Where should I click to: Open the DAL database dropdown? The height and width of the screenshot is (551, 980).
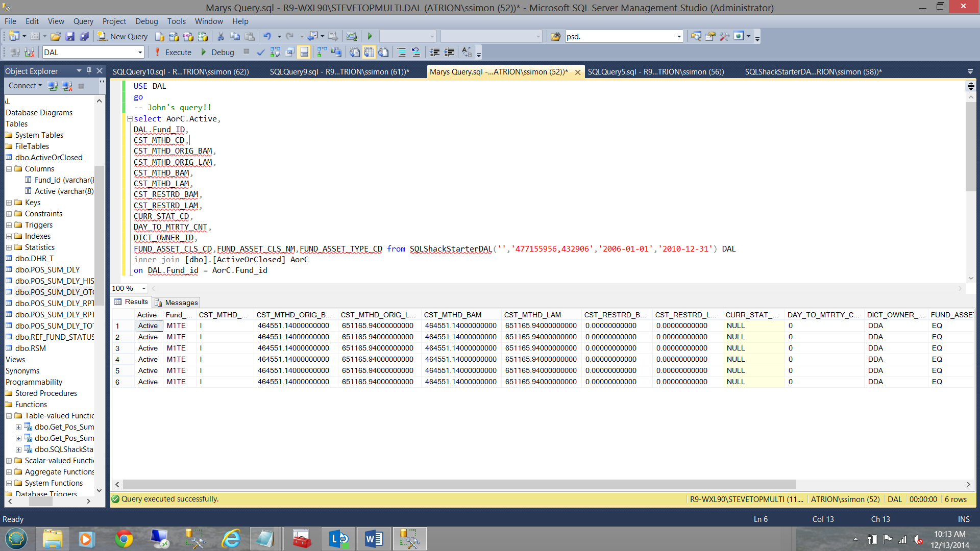(x=140, y=52)
